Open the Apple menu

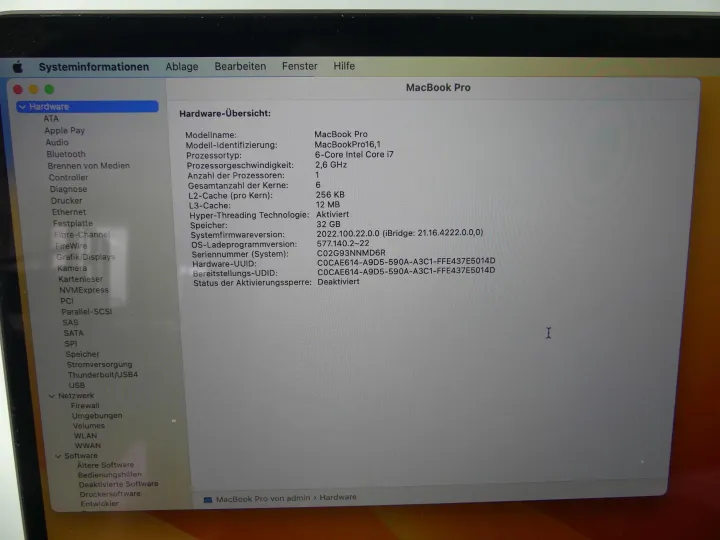click(18, 67)
